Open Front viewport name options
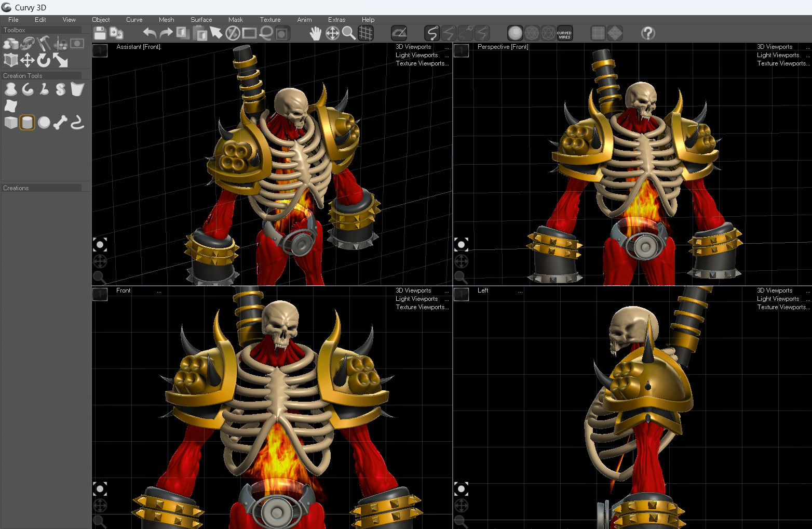The width and height of the screenshot is (812, 529). click(x=159, y=291)
